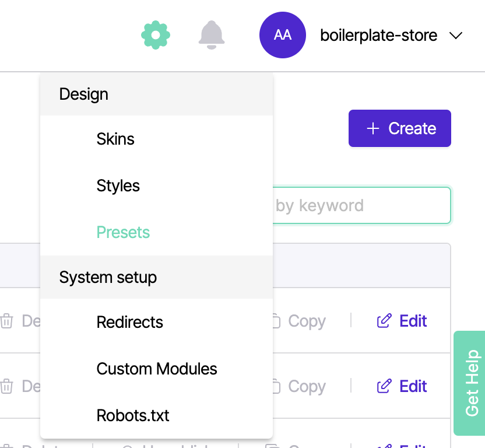Click the System setup section header
485x448 pixels.
pos(156,277)
